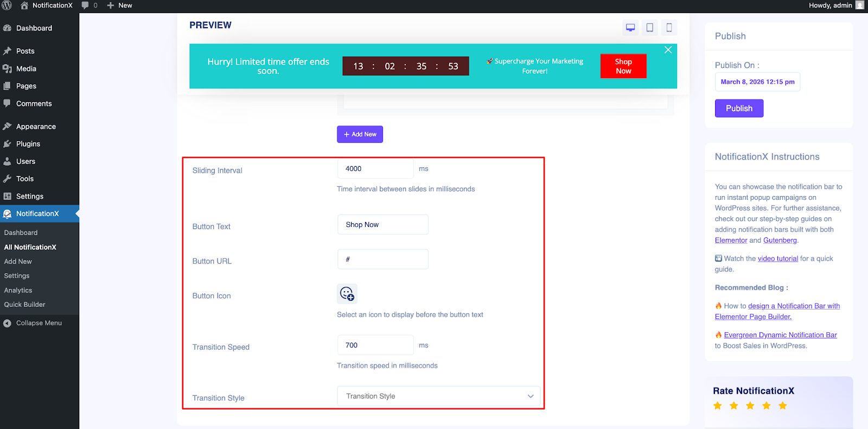Open the Elementor guide link
Viewport: 868px width, 429px height.
coord(731,241)
